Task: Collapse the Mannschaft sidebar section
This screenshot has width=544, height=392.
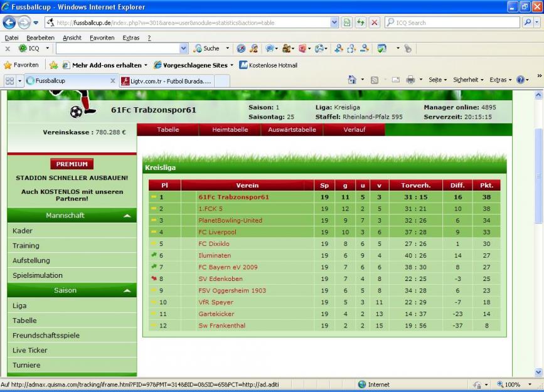Action: 127,216
